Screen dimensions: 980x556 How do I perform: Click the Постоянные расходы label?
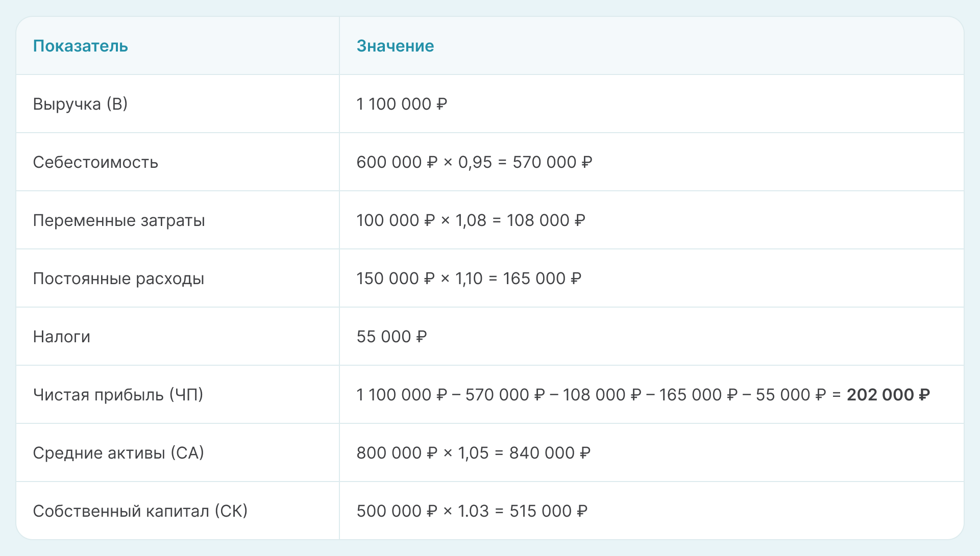point(118,279)
